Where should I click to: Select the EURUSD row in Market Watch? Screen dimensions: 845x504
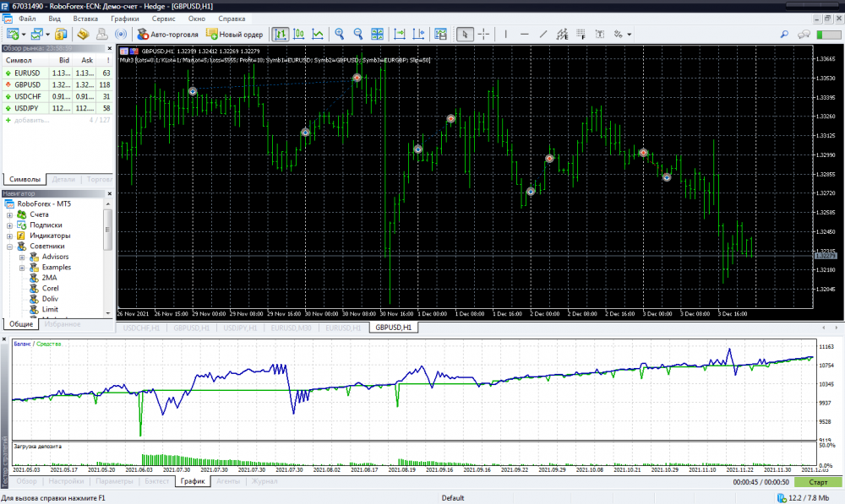coord(57,73)
